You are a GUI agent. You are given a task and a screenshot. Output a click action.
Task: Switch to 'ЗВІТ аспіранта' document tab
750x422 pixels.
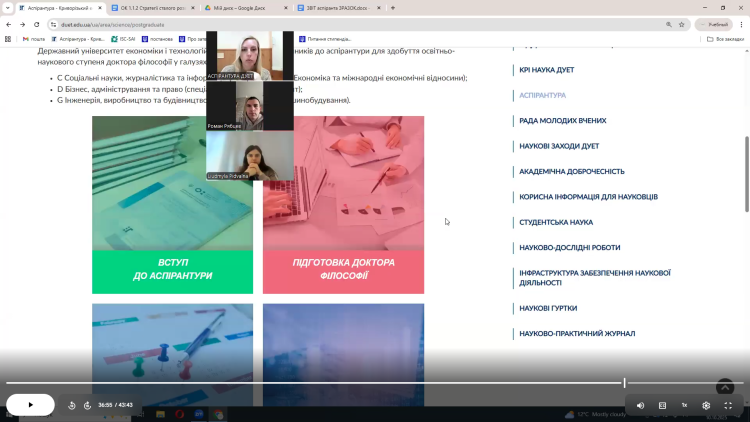(335, 7)
